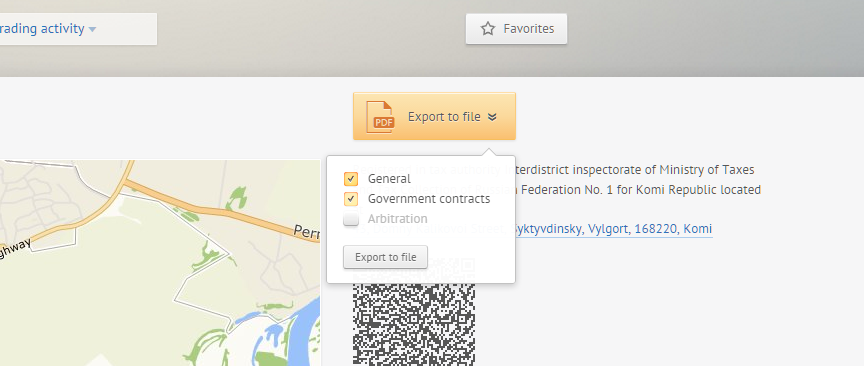Click the orange Export to file dropdown

434,116
